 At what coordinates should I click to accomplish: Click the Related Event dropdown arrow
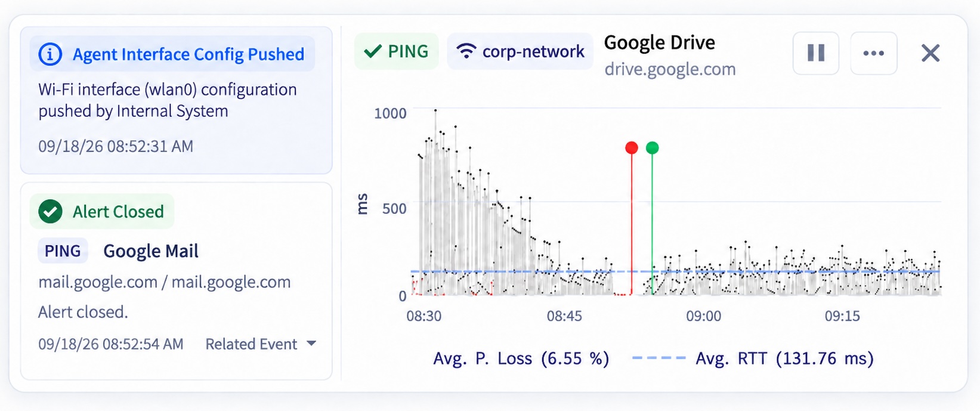click(x=311, y=344)
